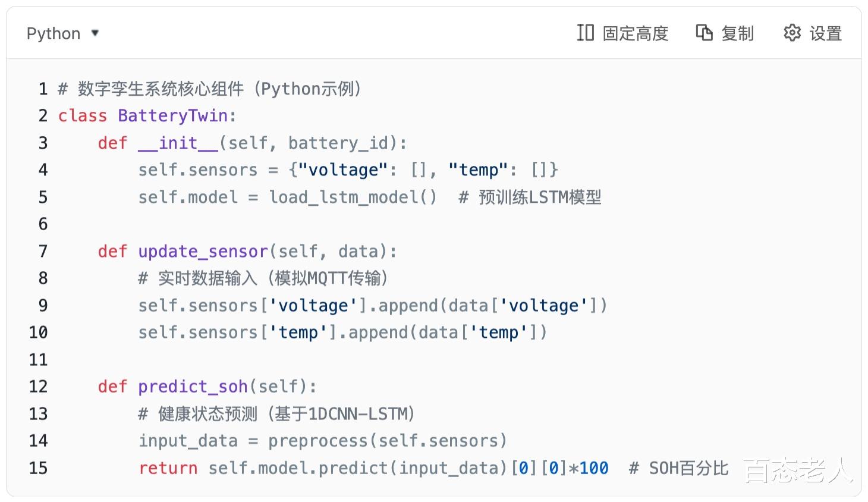The width and height of the screenshot is (868, 502).
Task: Click the copy code icon
Action: pos(704,33)
